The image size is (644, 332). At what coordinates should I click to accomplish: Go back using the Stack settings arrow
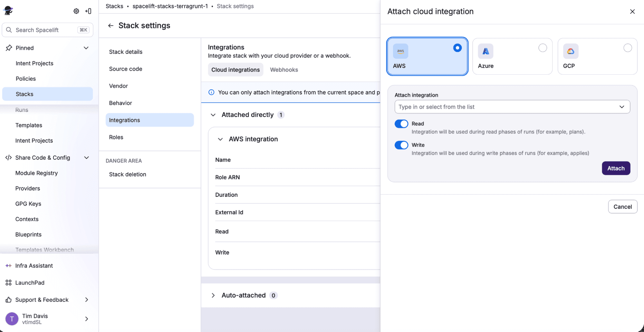coord(111,25)
